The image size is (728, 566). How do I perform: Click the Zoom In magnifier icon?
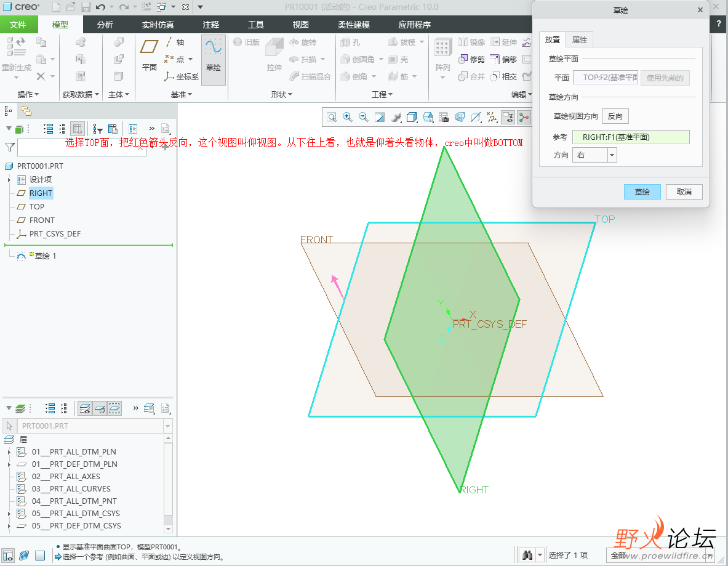coord(347,117)
